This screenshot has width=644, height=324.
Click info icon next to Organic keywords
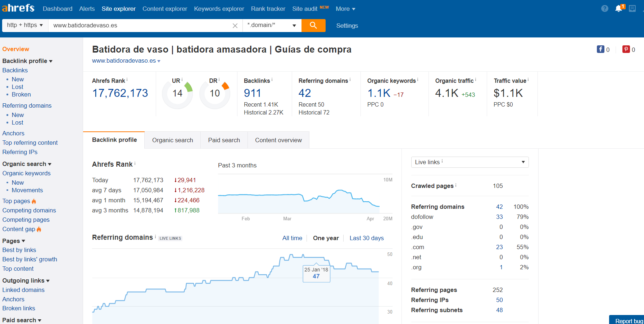coord(418,80)
